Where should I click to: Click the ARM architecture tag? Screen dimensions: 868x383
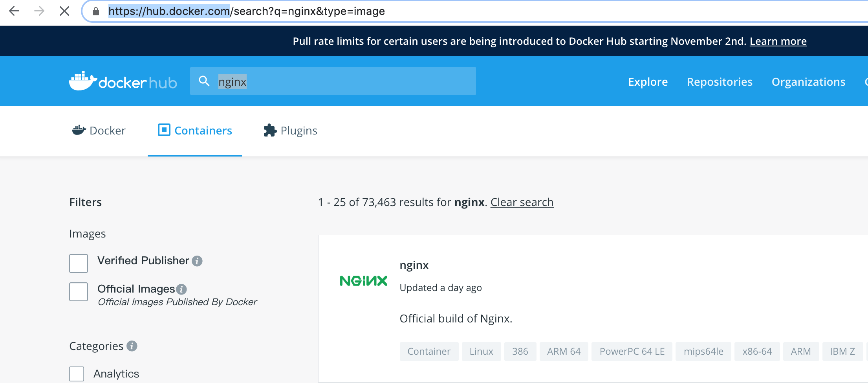tap(801, 351)
